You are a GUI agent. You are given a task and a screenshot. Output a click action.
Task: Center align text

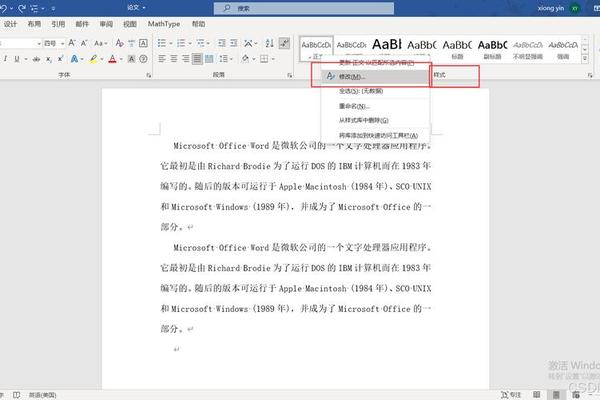click(x=174, y=59)
